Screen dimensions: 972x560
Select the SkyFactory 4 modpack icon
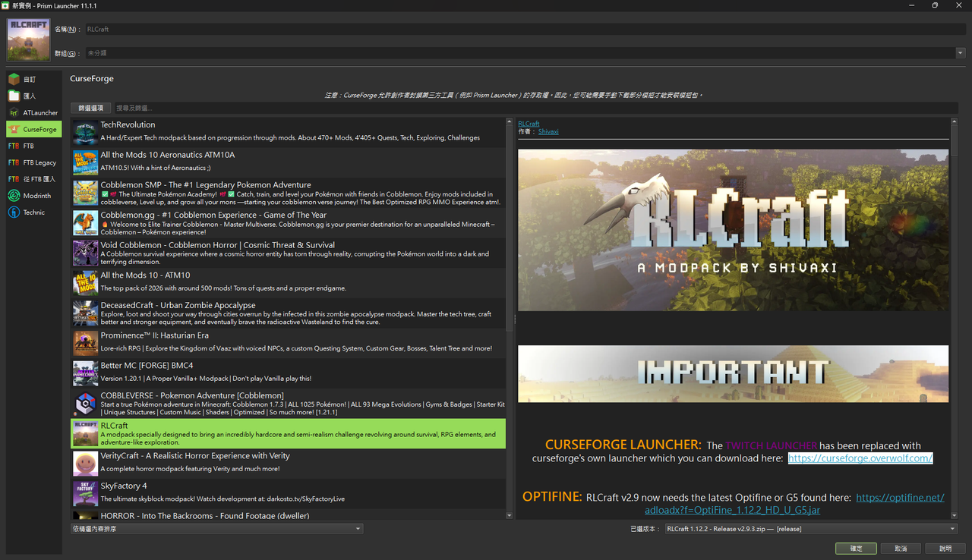coord(85,494)
